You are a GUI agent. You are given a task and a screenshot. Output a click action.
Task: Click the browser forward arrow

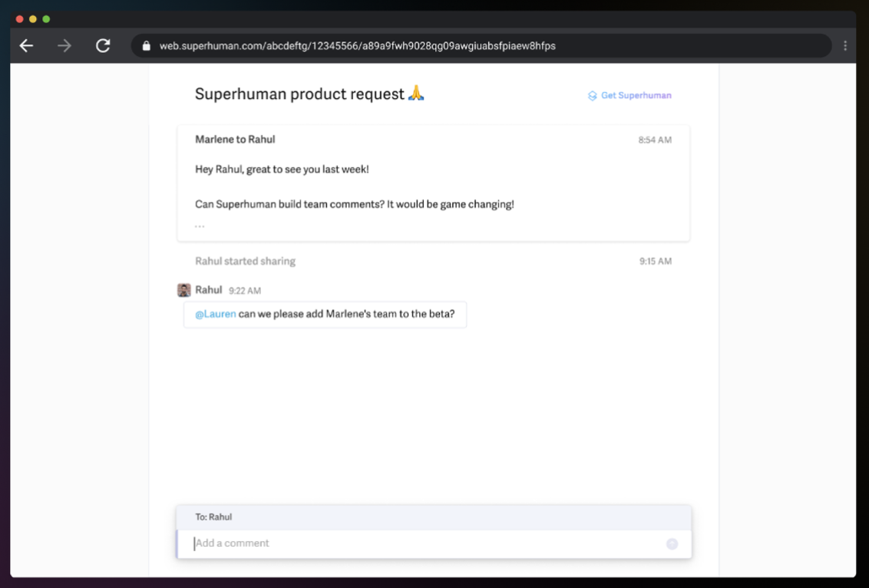(x=64, y=46)
